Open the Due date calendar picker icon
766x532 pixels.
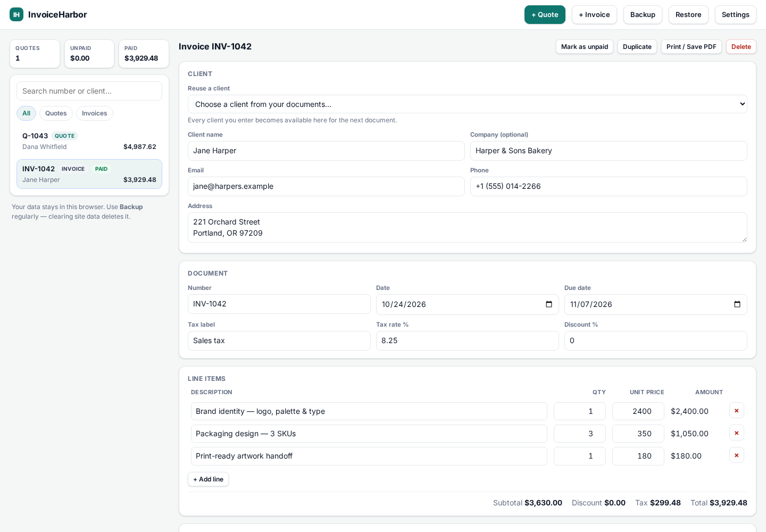coord(737,304)
